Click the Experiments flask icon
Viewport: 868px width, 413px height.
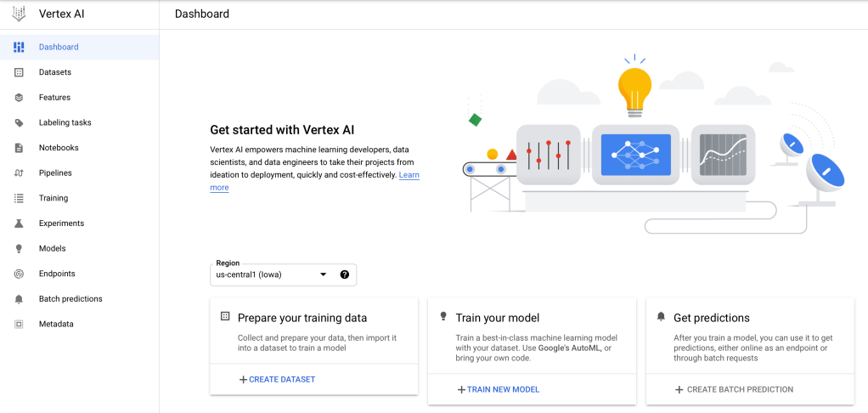pyautogui.click(x=19, y=223)
